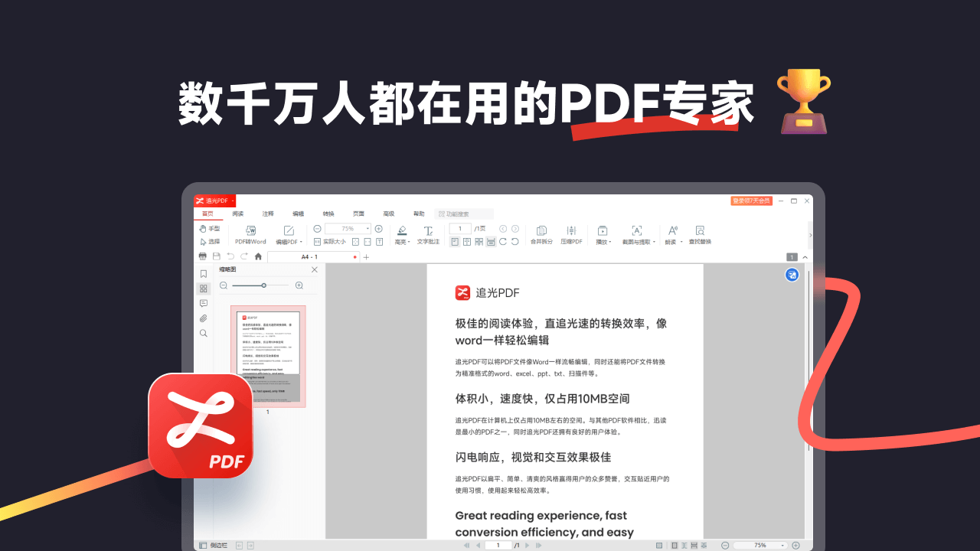Screen dimensions: 980x551
Task: Switch to single page view mode
Action: (455, 241)
